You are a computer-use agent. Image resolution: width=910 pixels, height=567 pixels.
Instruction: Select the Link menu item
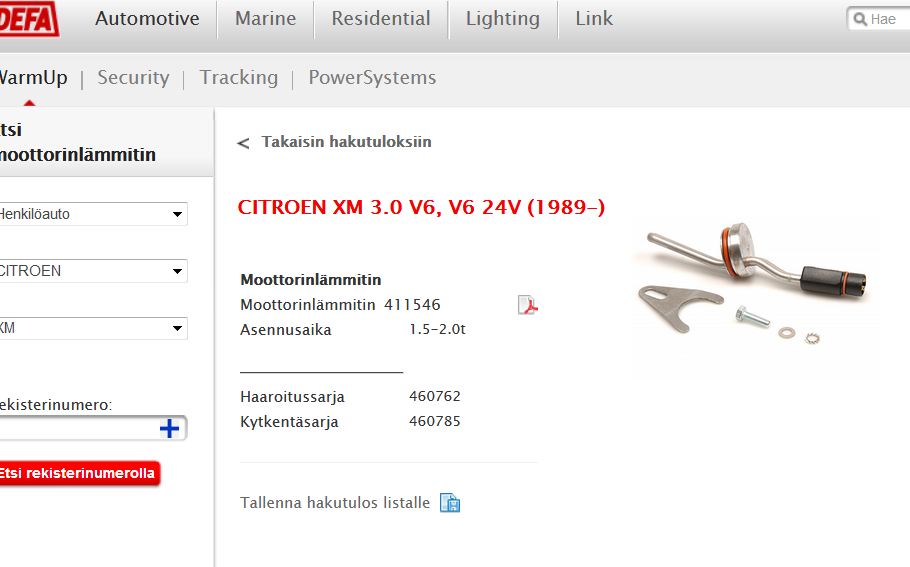coord(594,19)
